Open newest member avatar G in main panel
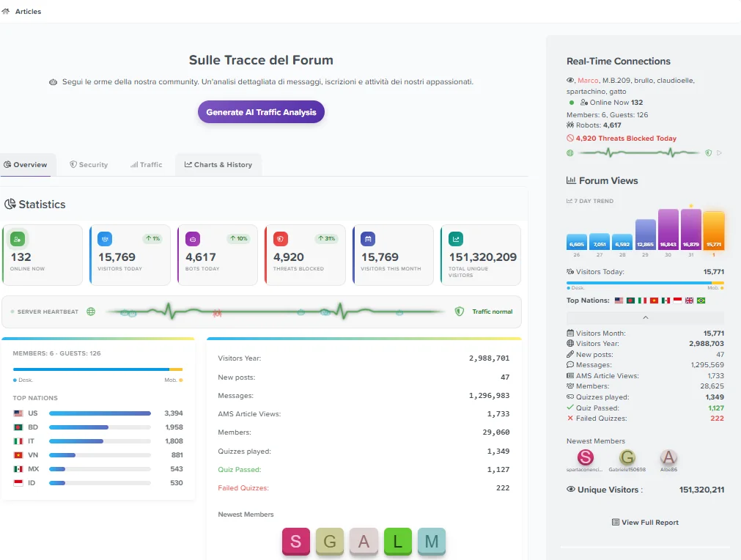The image size is (741, 560). pyautogui.click(x=330, y=542)
